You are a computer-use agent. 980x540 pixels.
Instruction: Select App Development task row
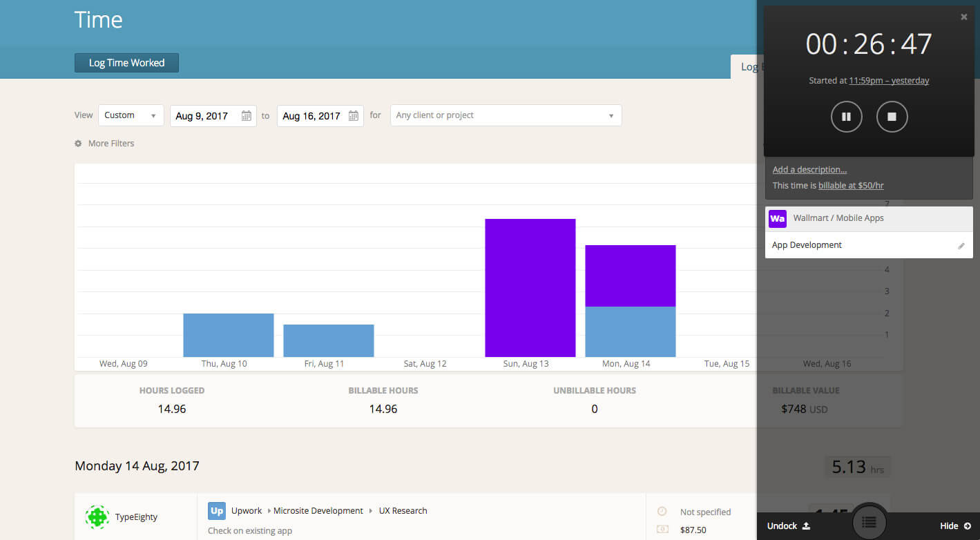coord(869,245)
